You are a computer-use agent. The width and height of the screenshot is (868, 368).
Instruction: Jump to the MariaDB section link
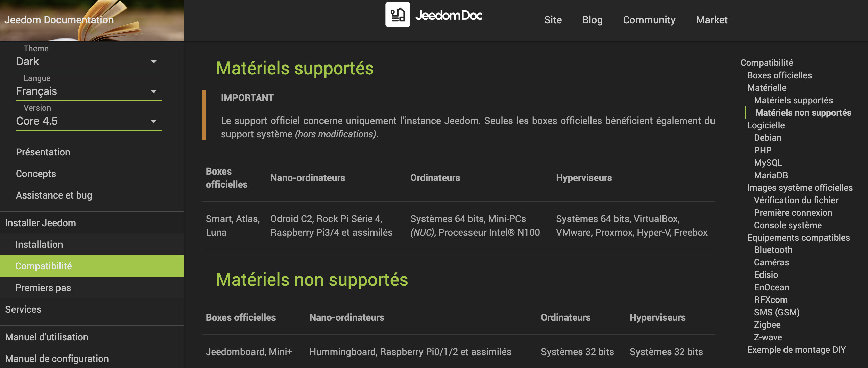pos(771,175)
